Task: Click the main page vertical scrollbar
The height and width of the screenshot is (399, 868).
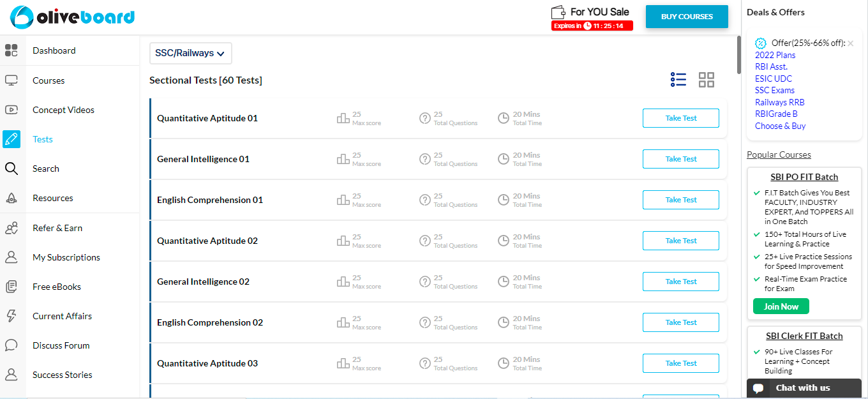Action: click(x=739, y=55)
